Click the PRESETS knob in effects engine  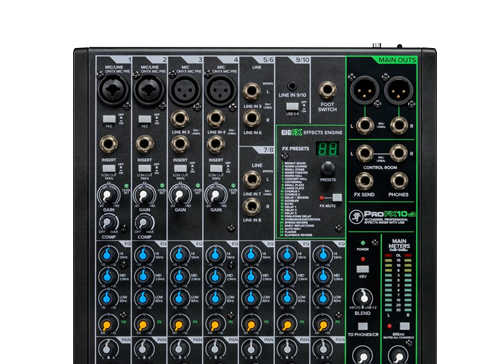(x=328, y=168)
